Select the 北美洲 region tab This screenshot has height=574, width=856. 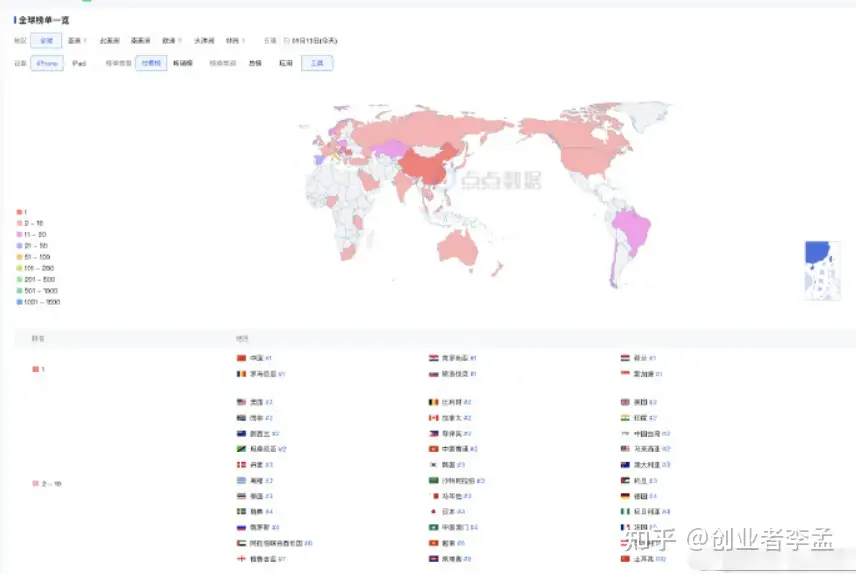click(109, 41)
